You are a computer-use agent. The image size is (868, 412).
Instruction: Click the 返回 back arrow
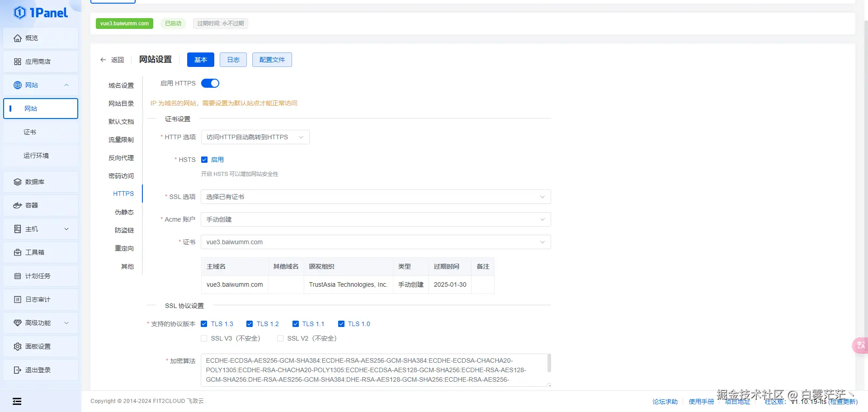point(103,60)
